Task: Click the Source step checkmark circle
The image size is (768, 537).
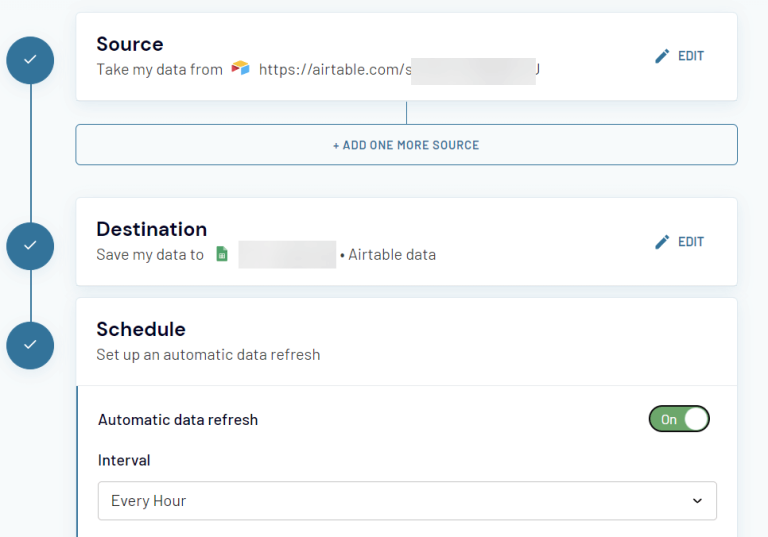Action: point(30,60)
